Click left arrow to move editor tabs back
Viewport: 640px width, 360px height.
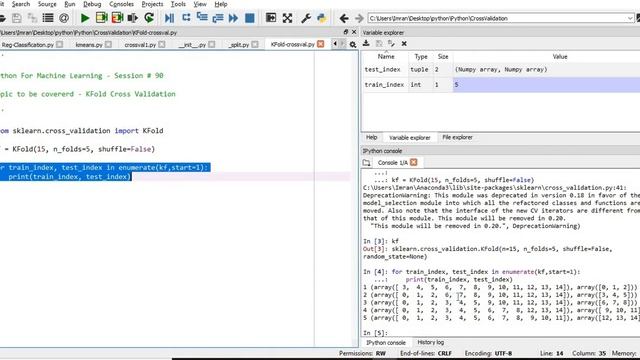pos(335,44)
